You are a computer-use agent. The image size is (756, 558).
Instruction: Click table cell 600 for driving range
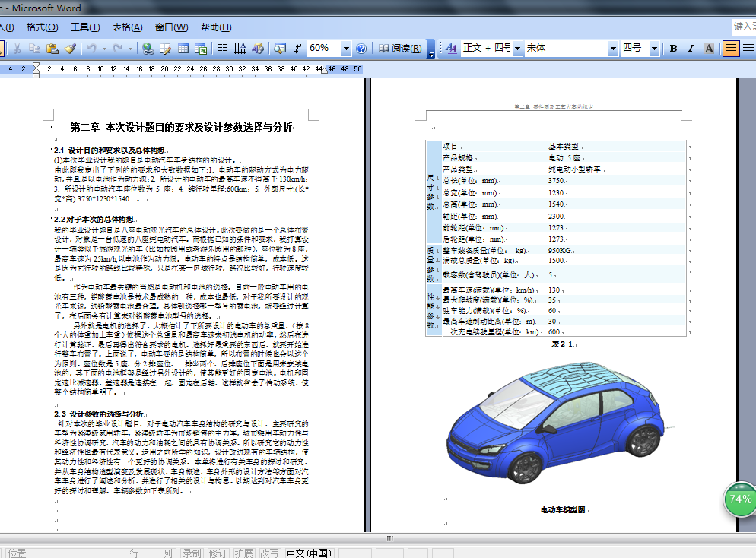[x=554, y=332]
